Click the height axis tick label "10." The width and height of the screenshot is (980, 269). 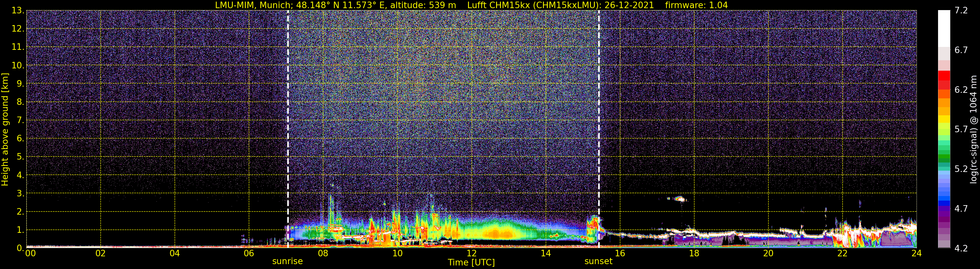pos(18,65)
